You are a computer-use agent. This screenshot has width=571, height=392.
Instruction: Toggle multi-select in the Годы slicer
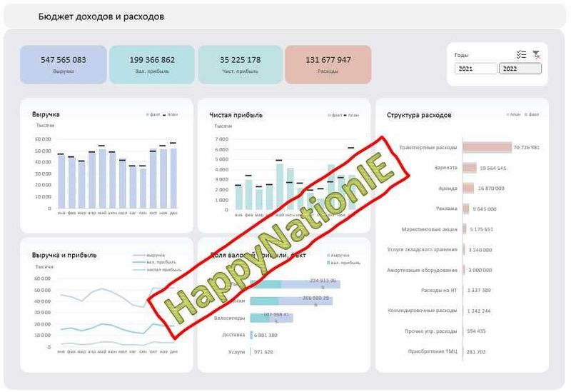pos(521,55)
